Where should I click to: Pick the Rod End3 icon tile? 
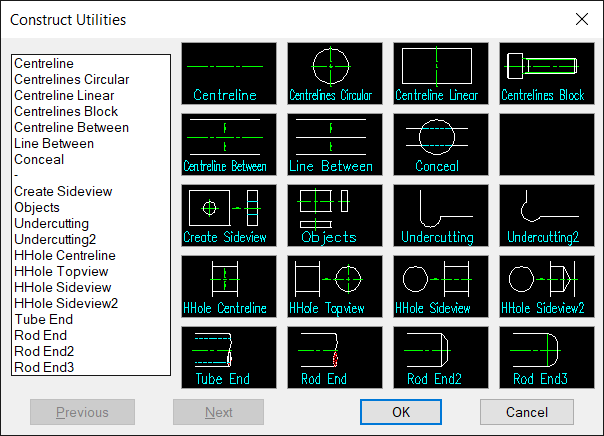point(547,357)
